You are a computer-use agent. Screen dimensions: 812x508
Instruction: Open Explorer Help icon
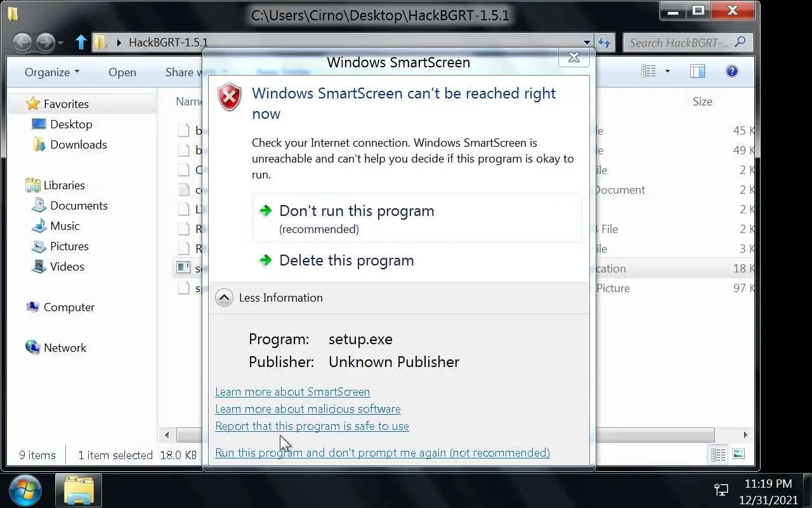pyautogui.click(x=731, y=71)
